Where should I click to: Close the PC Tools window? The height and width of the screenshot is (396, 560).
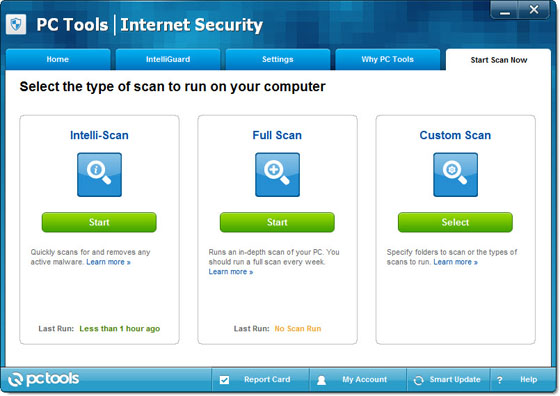point(534,10)
